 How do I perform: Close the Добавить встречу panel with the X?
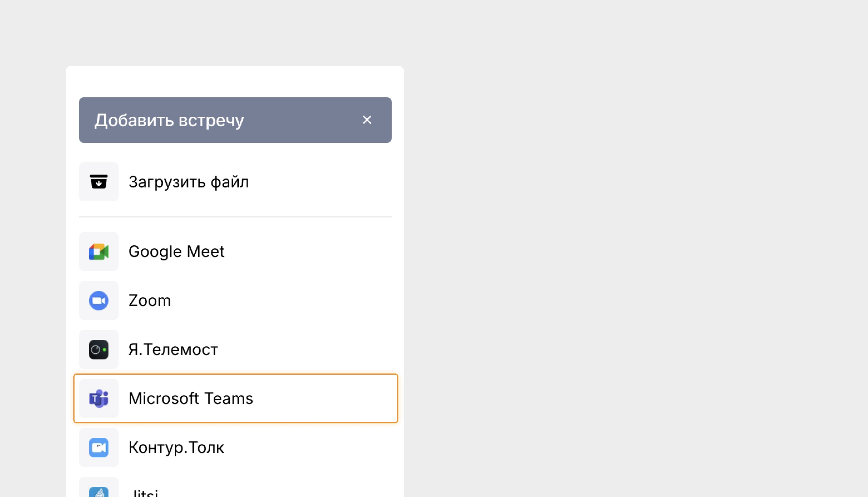pyautogui.click(x=367, y=120)
